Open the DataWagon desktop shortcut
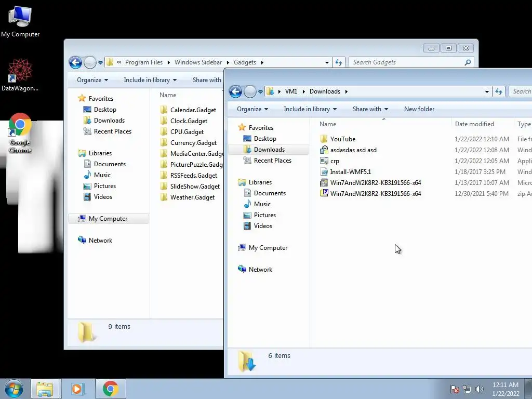The image size is (532, 399). 20,75
